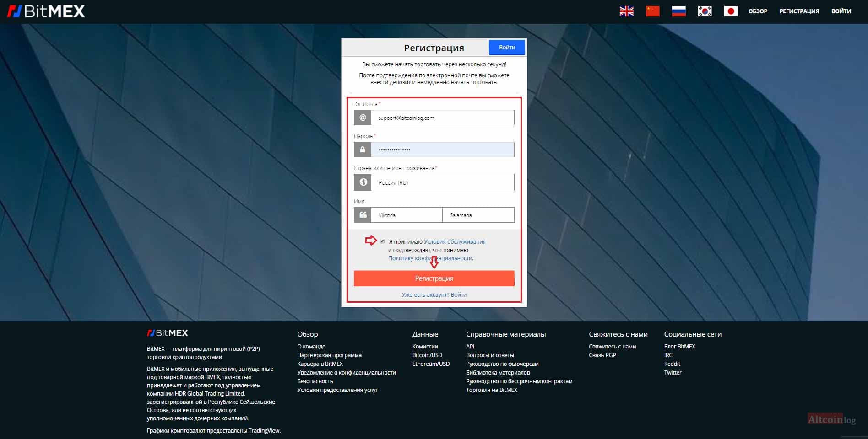Click the quote icon beside name field

click(363, 215)
